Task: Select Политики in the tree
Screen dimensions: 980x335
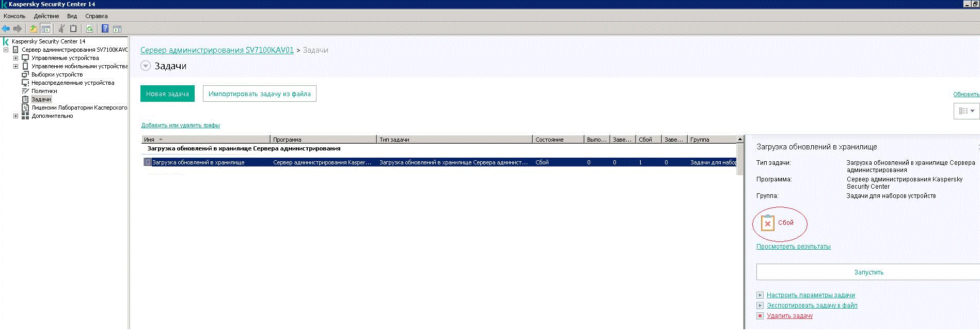Action: tap(44, 91)
